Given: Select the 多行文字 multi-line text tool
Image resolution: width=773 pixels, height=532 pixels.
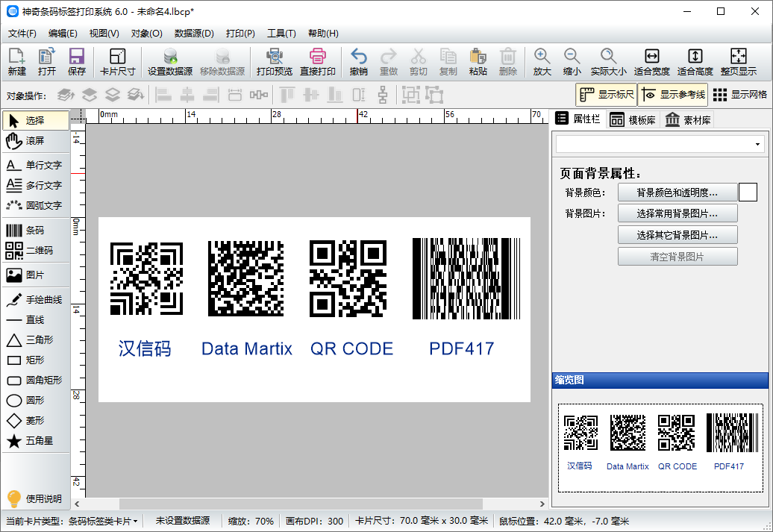Looking at the screenshot, I should (x=36, y=185).
